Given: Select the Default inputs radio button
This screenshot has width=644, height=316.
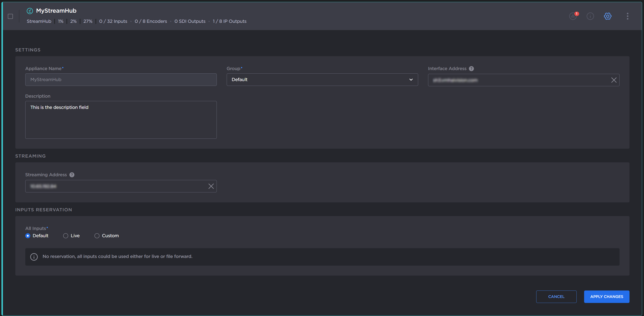Looking at the screenshot, I should click(x=28, y=236).
